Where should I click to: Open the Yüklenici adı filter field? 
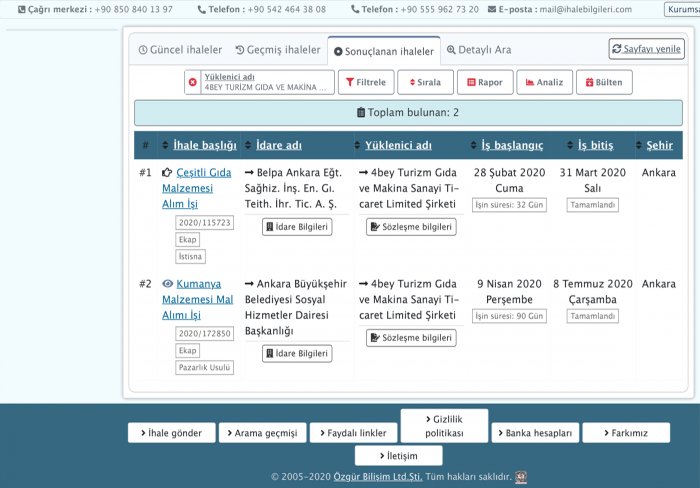[x=267, y=82]
